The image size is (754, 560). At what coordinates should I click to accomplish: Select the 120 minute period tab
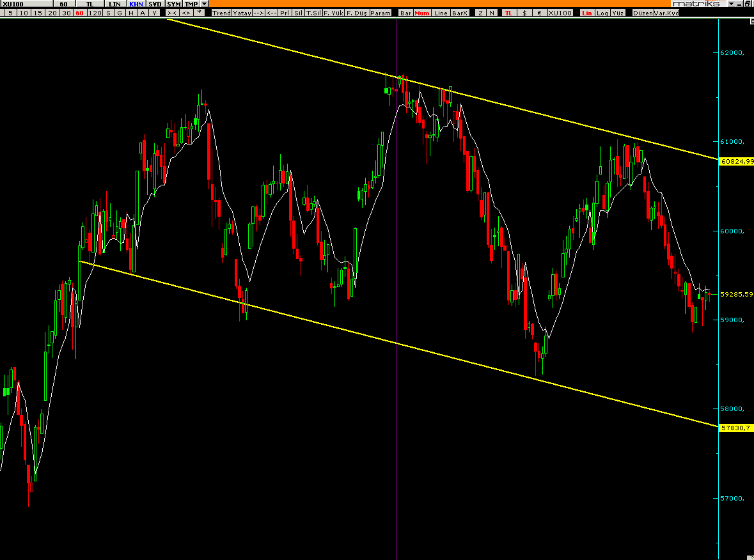[95, 13]
